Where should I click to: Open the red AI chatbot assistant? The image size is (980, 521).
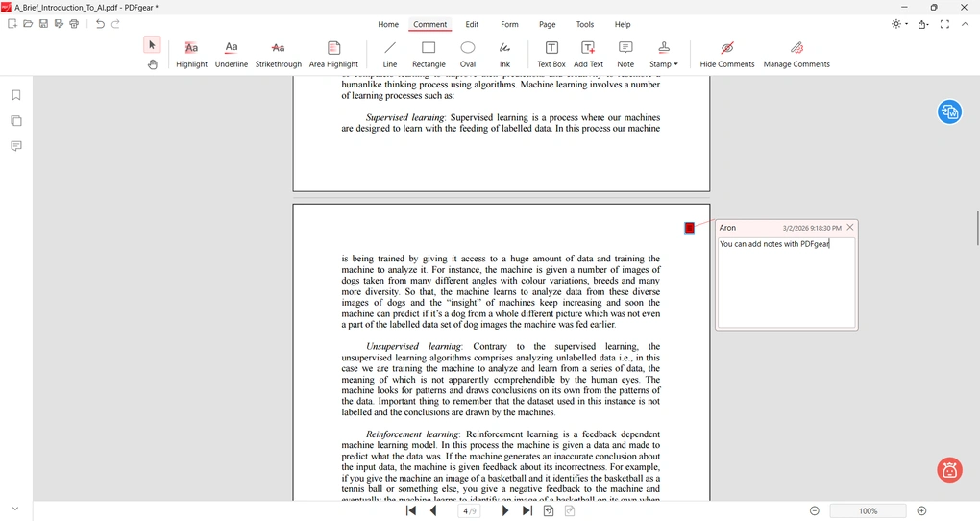pyautogui.click(x=949, y=470)
